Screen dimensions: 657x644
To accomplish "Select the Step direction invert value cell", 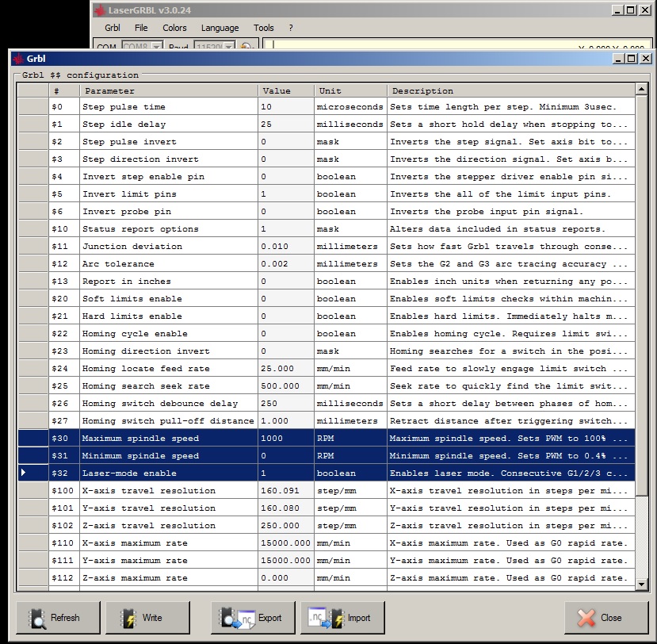I will pyautogui.click(x=286, y=159).
